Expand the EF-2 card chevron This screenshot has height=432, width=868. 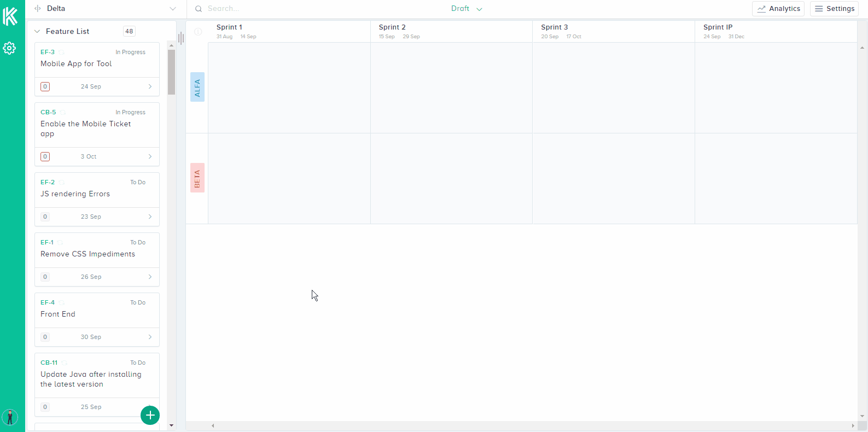coord(150,217)
